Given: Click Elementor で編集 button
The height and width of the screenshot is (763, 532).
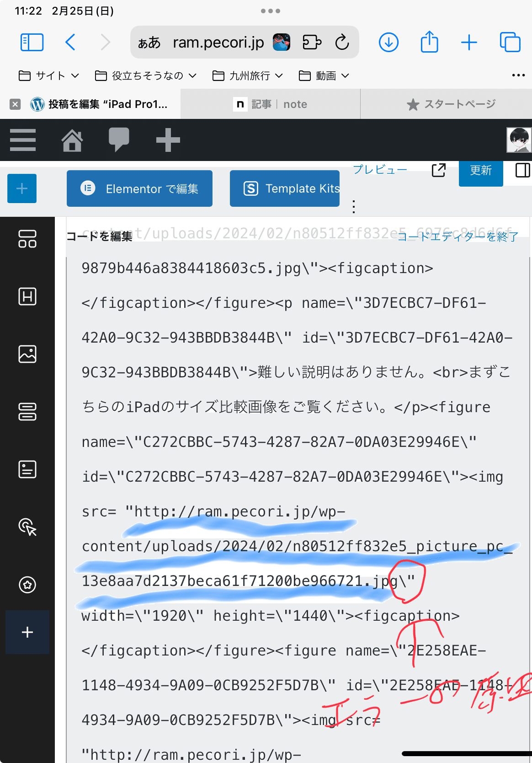Looking at the screenshot, I should point(139,188).
